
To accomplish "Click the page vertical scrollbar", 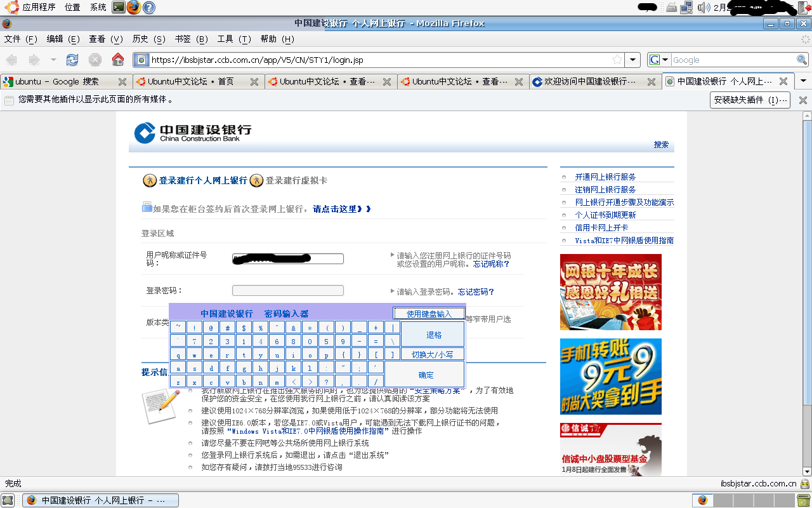I will [x=808, y=293].
